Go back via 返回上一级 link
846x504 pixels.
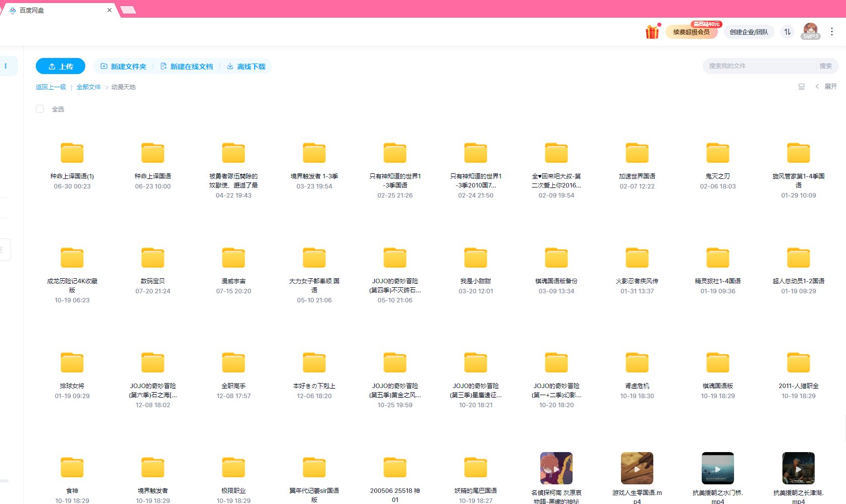51,87
